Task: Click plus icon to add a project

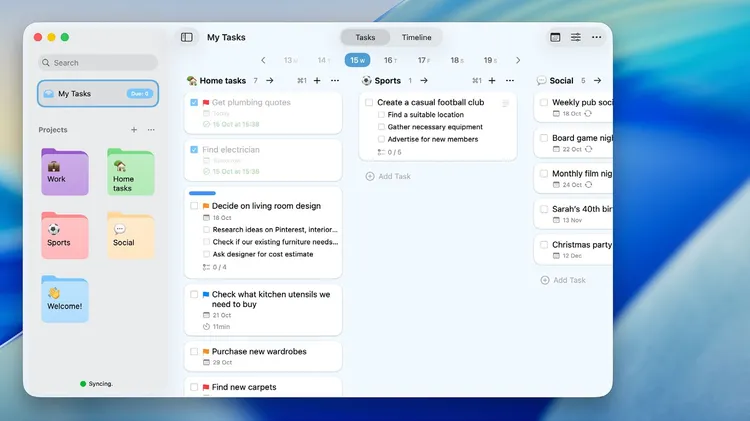Action: [134, 130]
